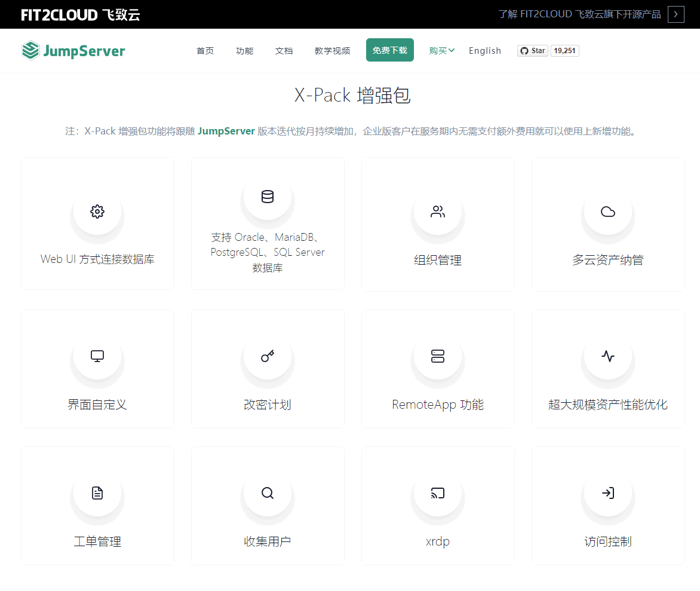Click the database icon above 支持 Oracle text

pyautogui.click(x=268, y=197)
